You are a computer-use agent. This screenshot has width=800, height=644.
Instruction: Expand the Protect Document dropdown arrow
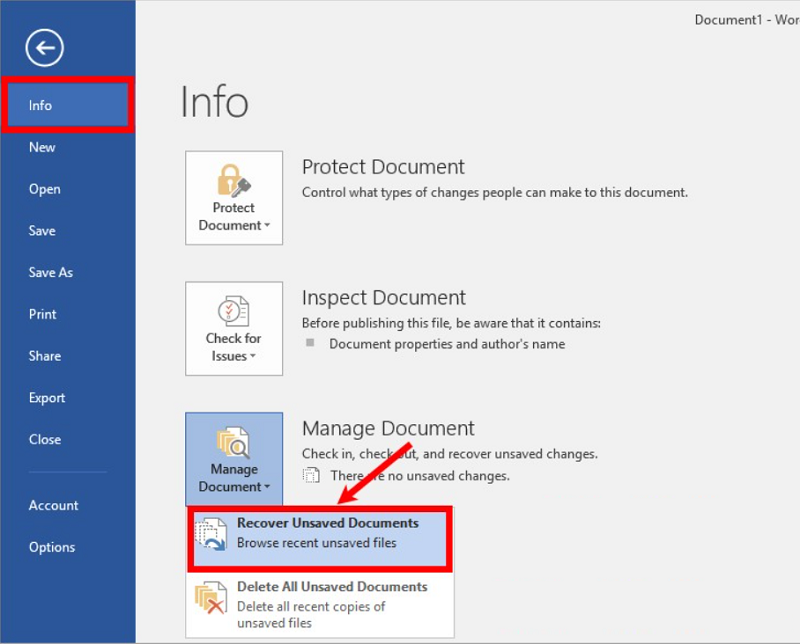[267, 226]
